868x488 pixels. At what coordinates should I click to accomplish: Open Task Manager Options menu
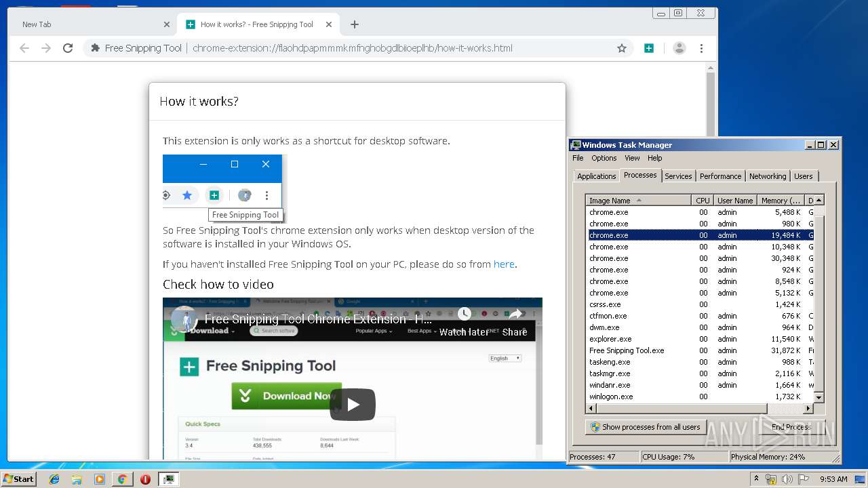[604, 158]
